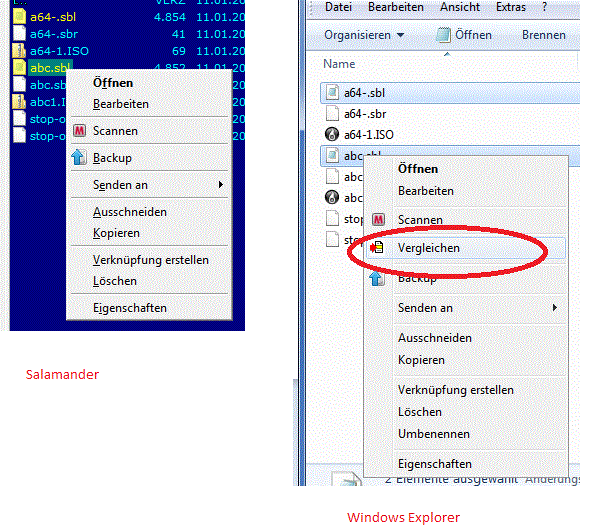Open the ? help menu in Explorer
Viewport: 590px width, 526px height.
point(544,7)
